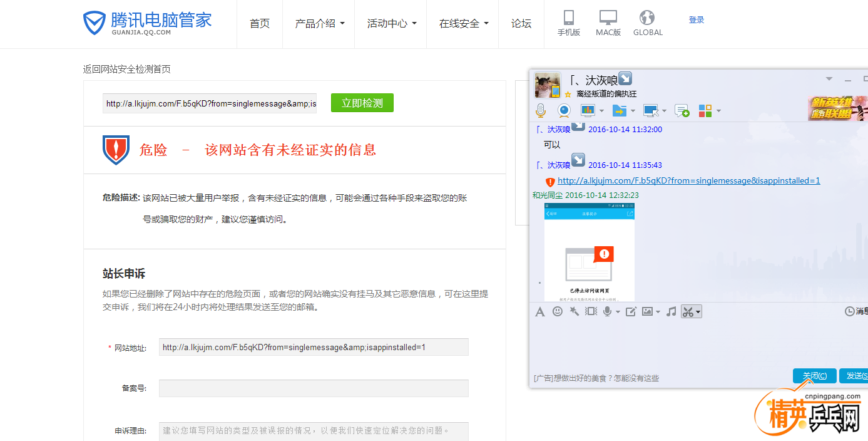This screenshot has width=868, height=441.
Task: Click the 腾讯电脑管家 logo
Action: (x=147, y=23)
